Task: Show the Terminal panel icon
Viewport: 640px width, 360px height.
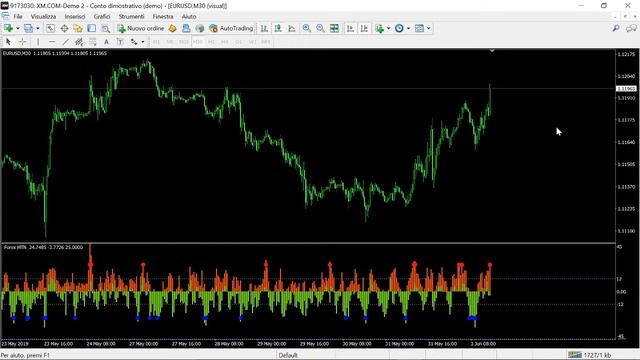Action: 91,28
